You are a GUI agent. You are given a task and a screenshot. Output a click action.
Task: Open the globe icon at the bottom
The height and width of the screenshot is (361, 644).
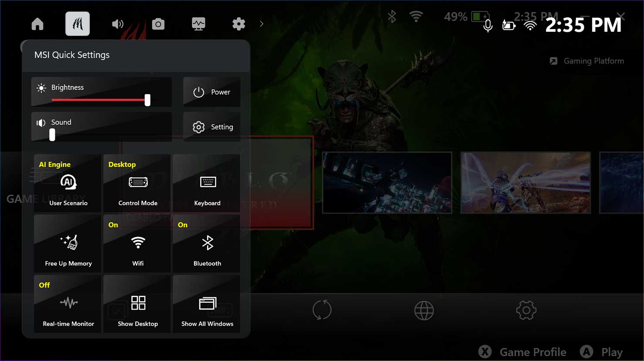point(424,310)
